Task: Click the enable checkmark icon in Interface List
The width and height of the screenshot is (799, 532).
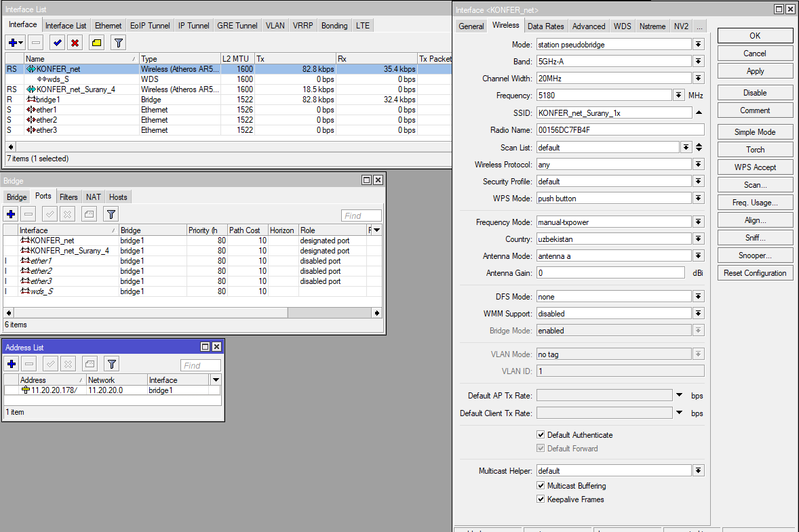Action: (58, 43)
